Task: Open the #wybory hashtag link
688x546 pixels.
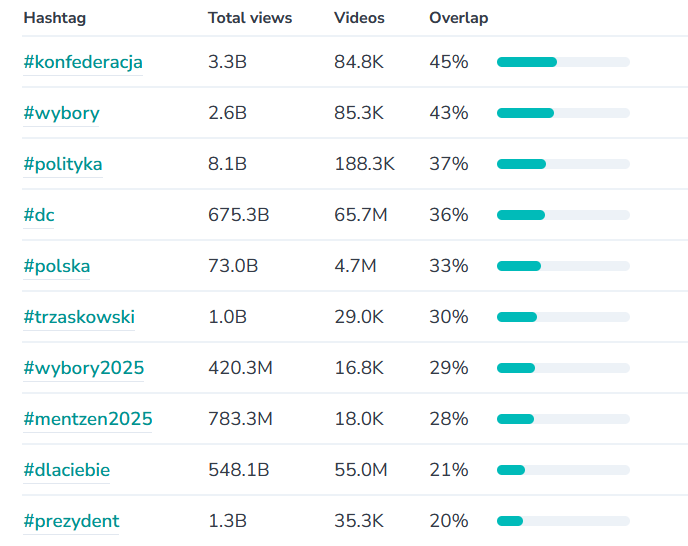Action: click(x=61, y=113)
